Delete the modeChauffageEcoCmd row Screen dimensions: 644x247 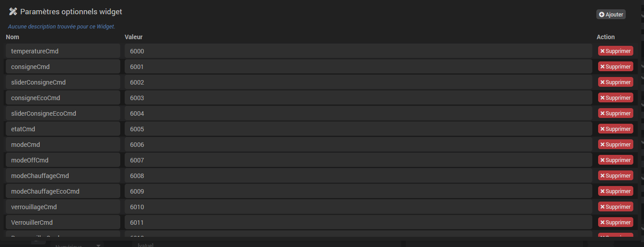pyautogui.click(x=615, y=191)
